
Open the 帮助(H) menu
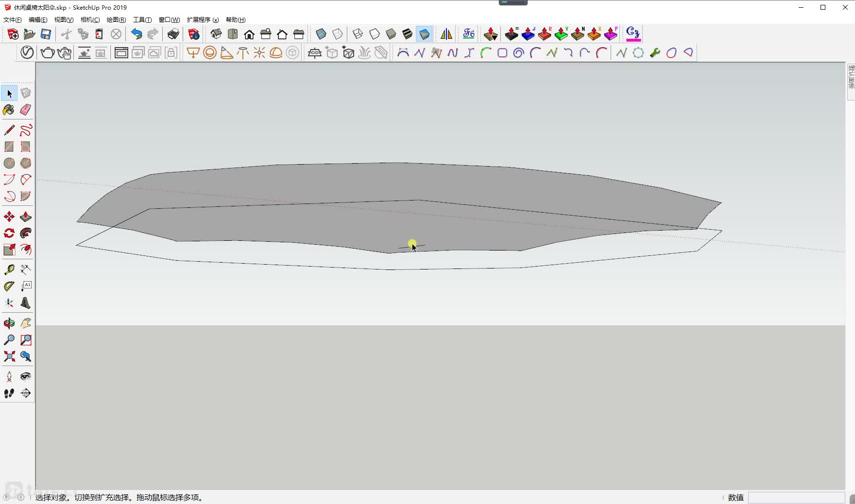click(236, 20)
